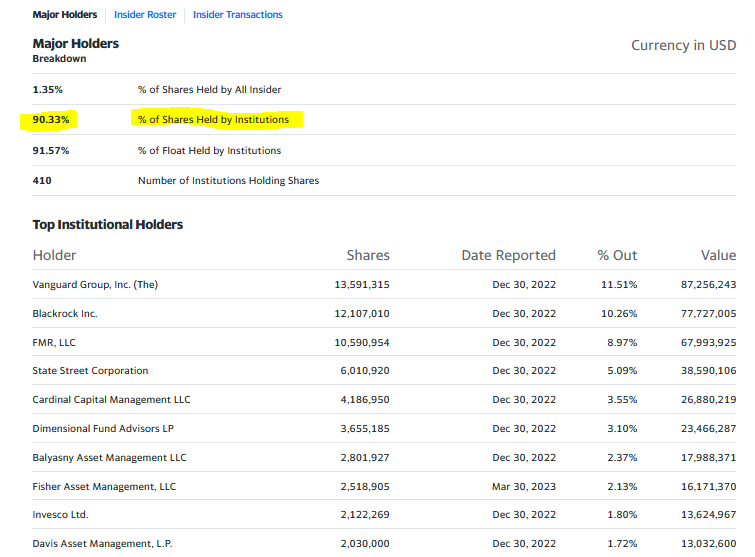Select the FMR, LLC holder name
755x557 pixels.
(x=54, y=342)
